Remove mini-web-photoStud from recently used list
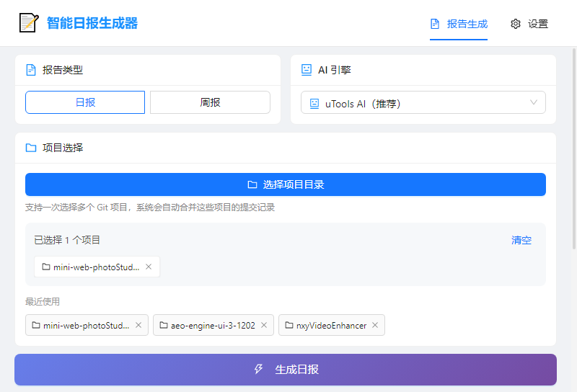The height and width of the screenshot is (392, 577). (138, 325)
